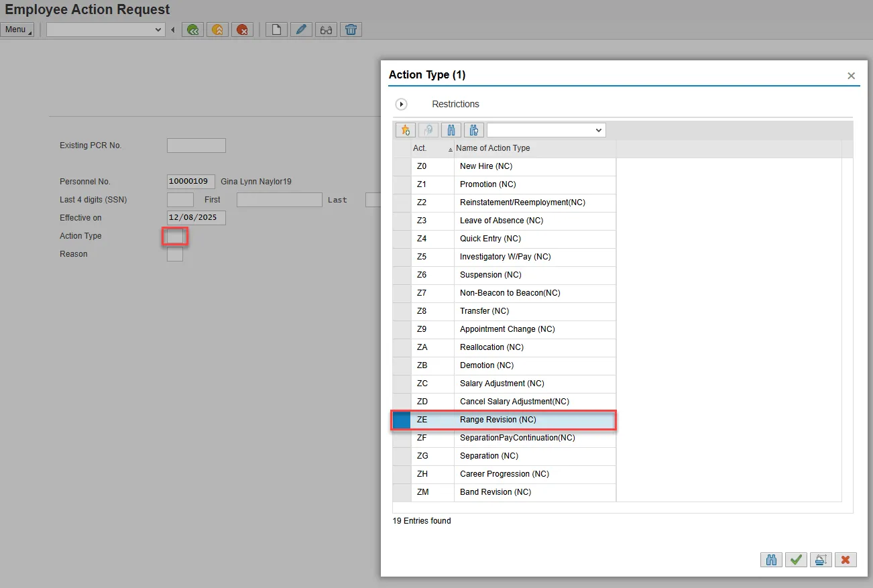Viewport: 873px width, 588px height.
Task: Click the pencil edit icon in main toolbar
Action: [301, 30]
